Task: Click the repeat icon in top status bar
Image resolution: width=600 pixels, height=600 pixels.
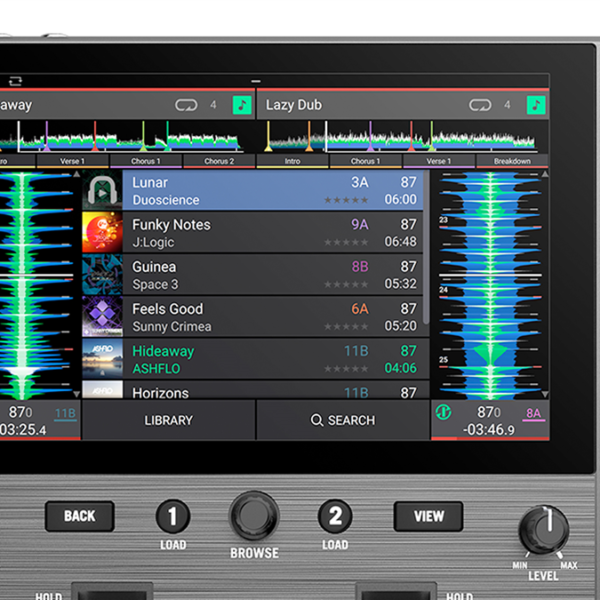Action: [x=15, y=81]
